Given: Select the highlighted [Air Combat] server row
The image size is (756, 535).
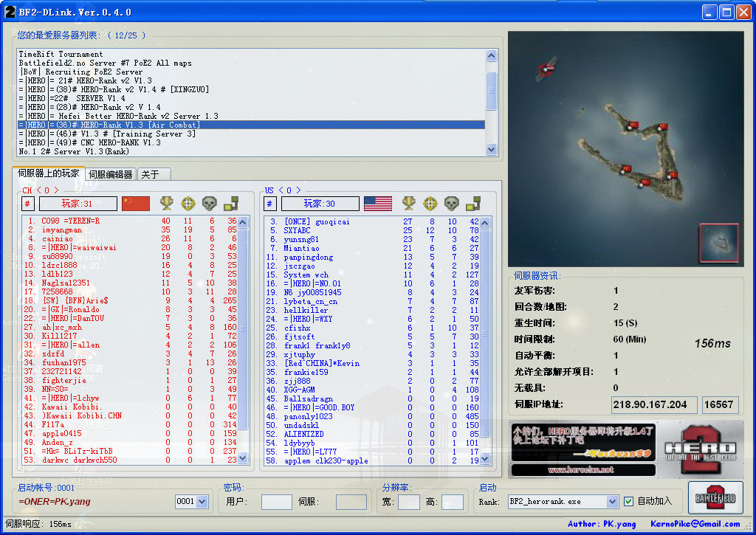Looking at the screenshot, I should point(251,125).
